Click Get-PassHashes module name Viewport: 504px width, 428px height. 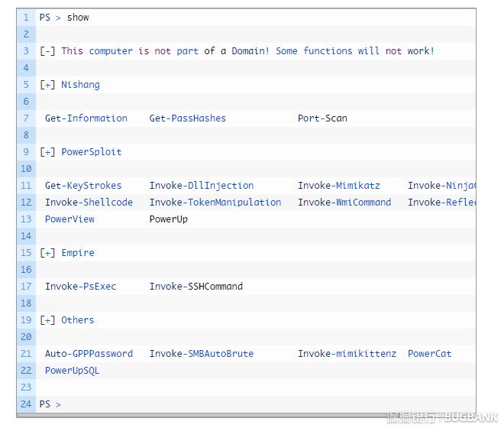[x=188, y=118]
